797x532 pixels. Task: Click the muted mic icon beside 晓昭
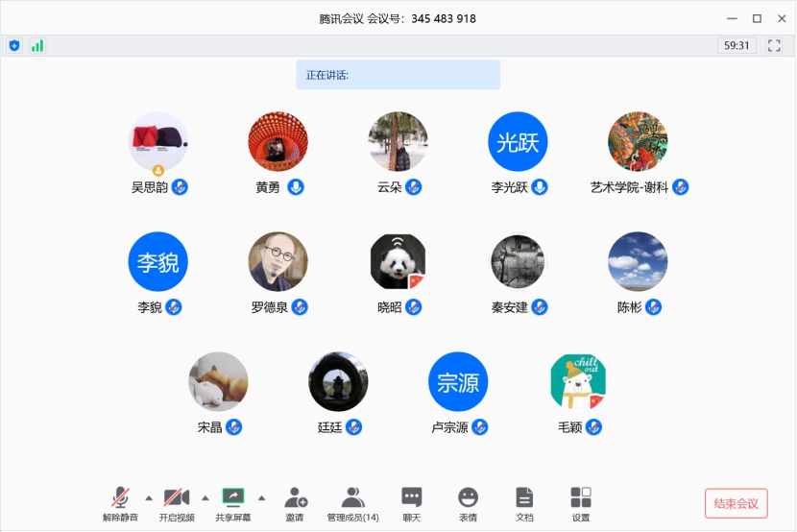click(414, 307)
